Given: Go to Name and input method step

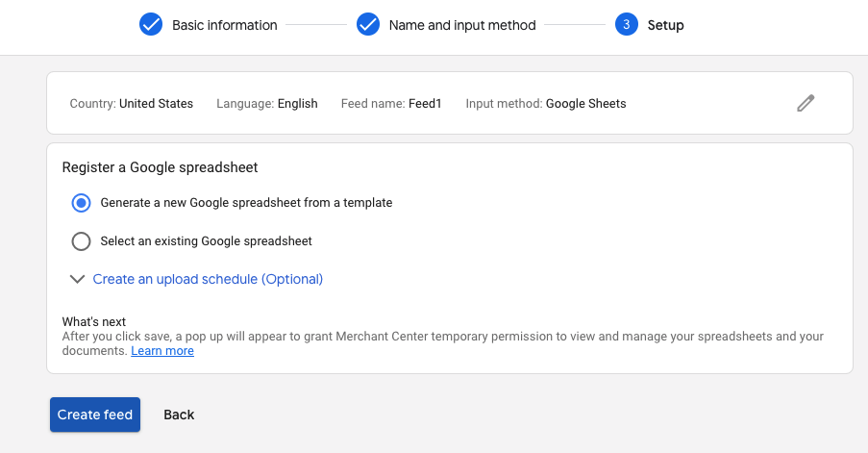Looking at the screenshot, I should 462,25.
